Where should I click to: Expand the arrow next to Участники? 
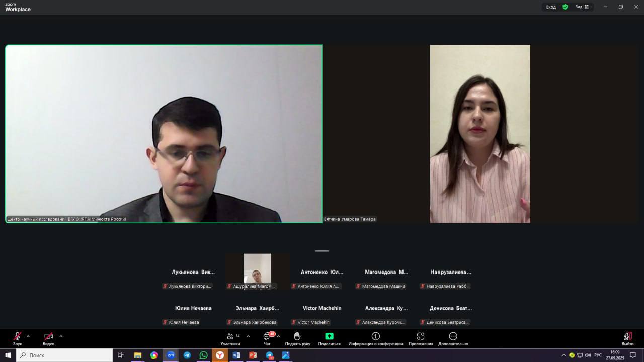[x=248, y=336]
